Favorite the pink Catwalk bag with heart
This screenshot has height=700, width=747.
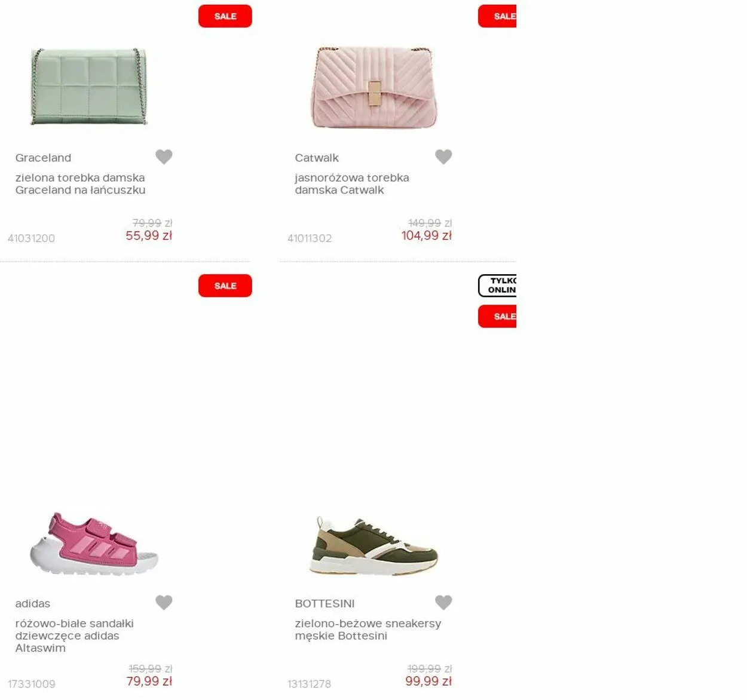(x=443, y=156)
